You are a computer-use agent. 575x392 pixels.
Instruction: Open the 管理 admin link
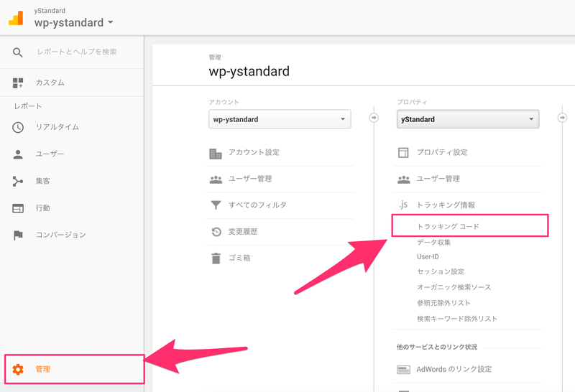click(43, 369)
